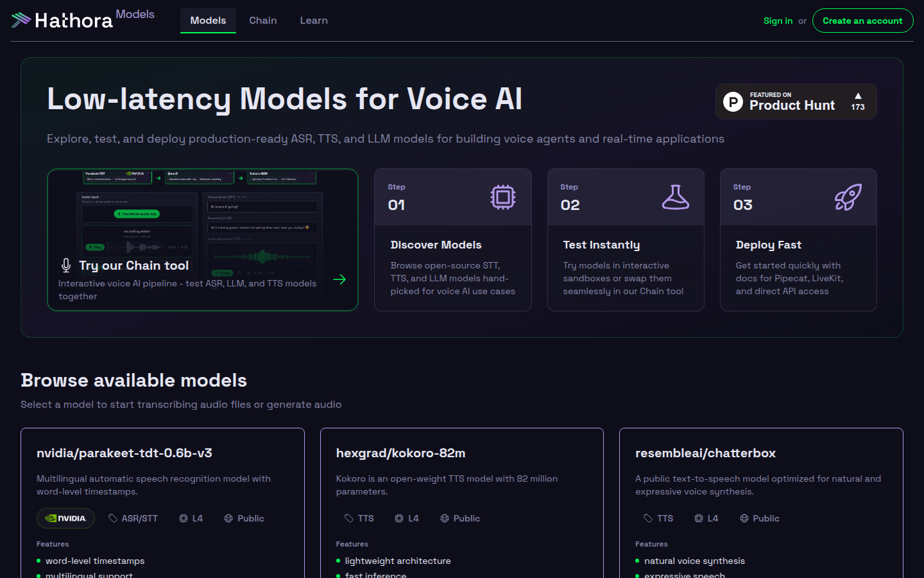
Task: Click the microphone icon beside Try our Chain tool
Action: (66, 265)
